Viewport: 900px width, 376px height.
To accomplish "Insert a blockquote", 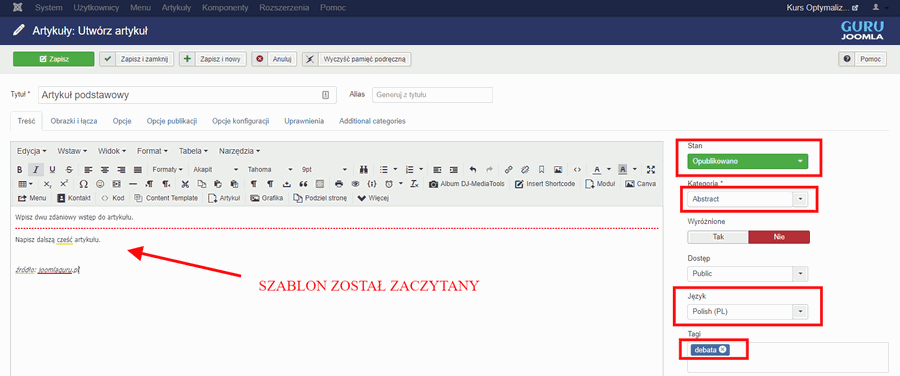I will coord(303,184).
